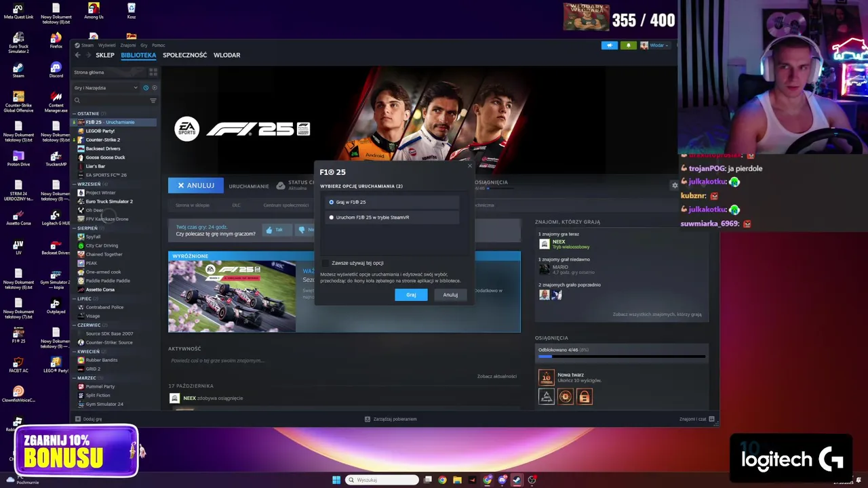Open 'Zarządzaj pobieraniem' downloads manager
The height and width of the screenshot is (488, 868).
(391, 420)
